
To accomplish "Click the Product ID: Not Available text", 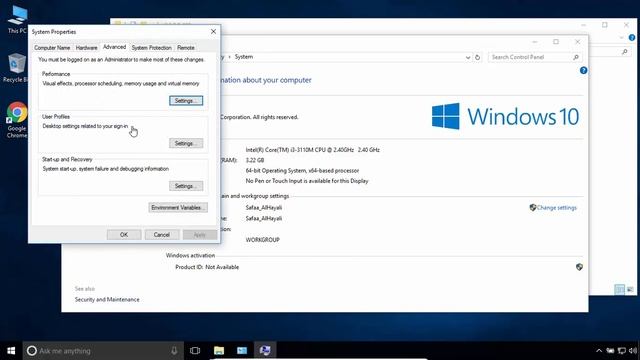I will [x=207, y=267].
